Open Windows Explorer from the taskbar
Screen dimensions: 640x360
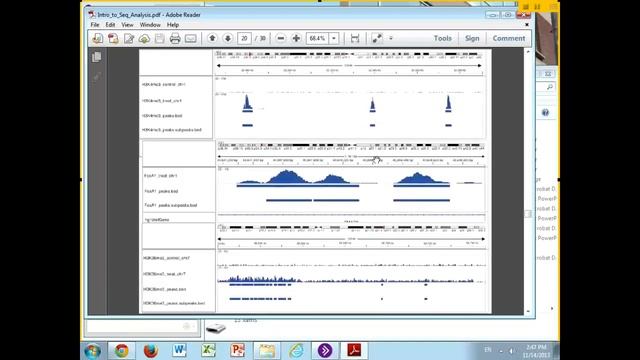pyautogui.click(x=267, y=351)
